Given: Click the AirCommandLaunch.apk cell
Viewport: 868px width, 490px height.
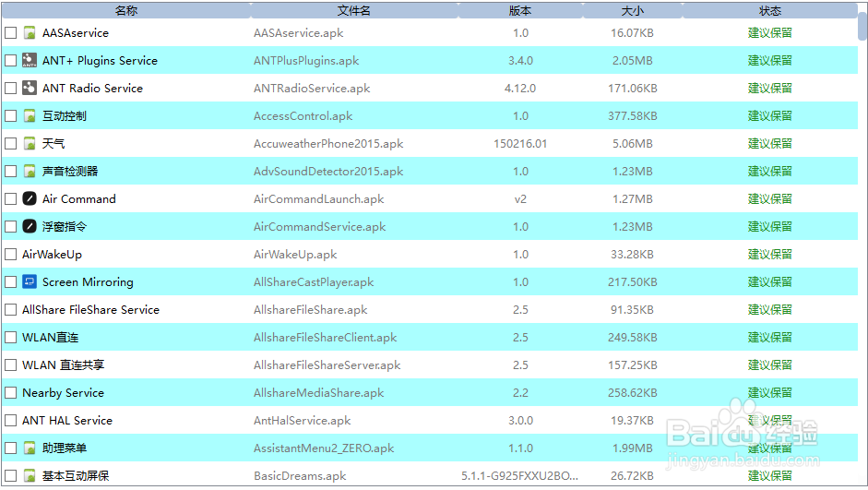Looking at the screenshot, I should click(x=319, y=198).
